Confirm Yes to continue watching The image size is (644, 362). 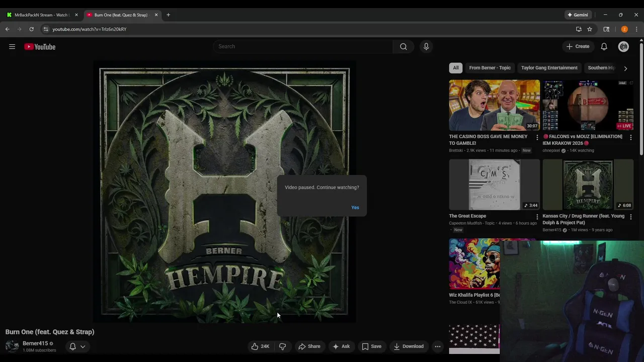[x=355, y=208]
